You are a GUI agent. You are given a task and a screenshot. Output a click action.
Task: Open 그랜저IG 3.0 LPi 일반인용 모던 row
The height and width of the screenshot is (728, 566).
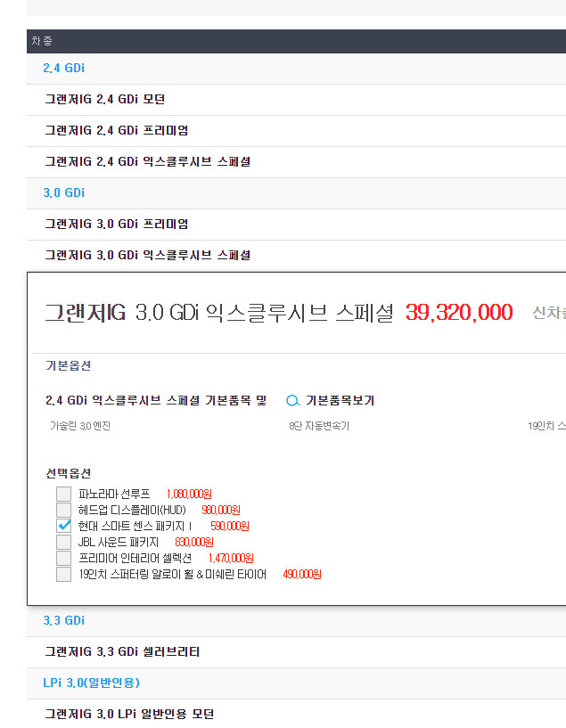(x=296, y=714)
